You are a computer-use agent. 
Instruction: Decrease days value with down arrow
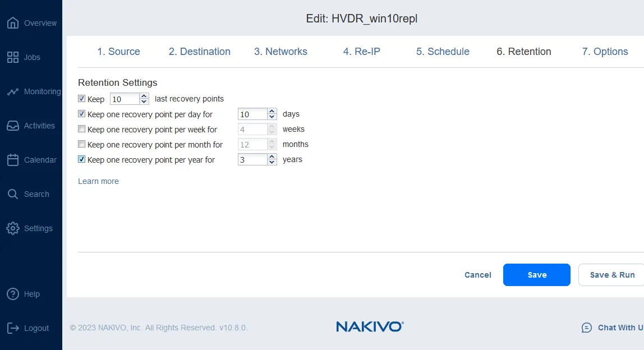[272, 117]
